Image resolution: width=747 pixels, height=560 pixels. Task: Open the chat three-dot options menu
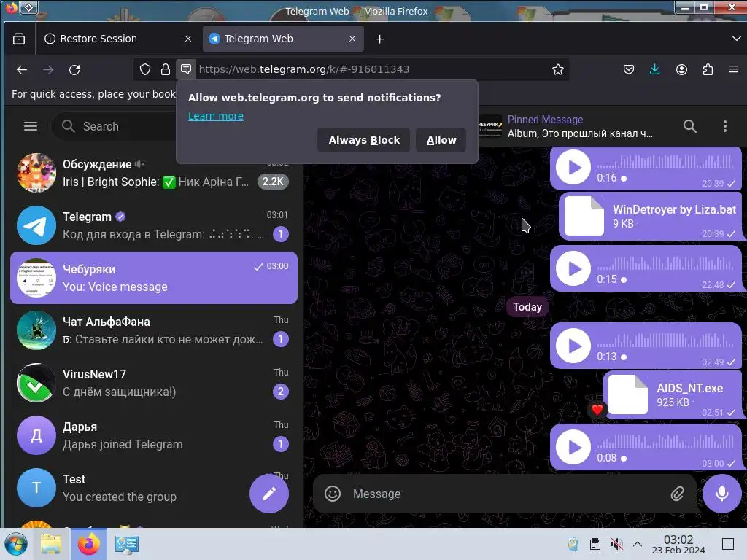724,126
